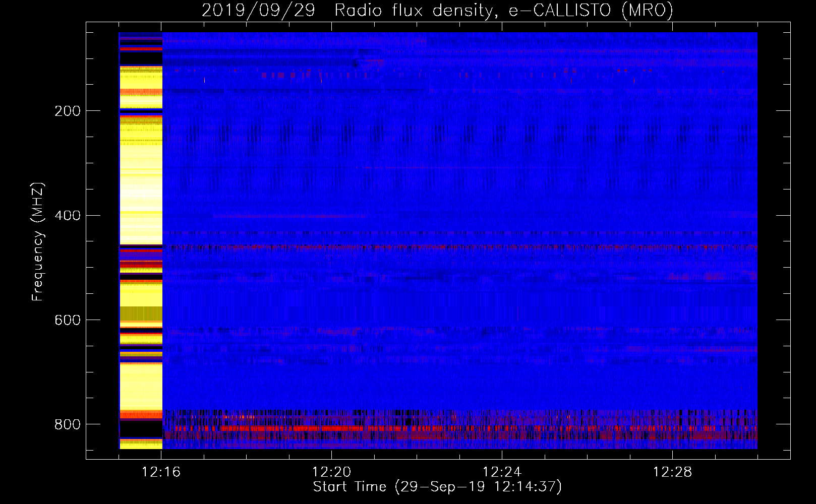Click the 600 frequency tick label
The width and height of the screenshot is (816, 504).
68,321
